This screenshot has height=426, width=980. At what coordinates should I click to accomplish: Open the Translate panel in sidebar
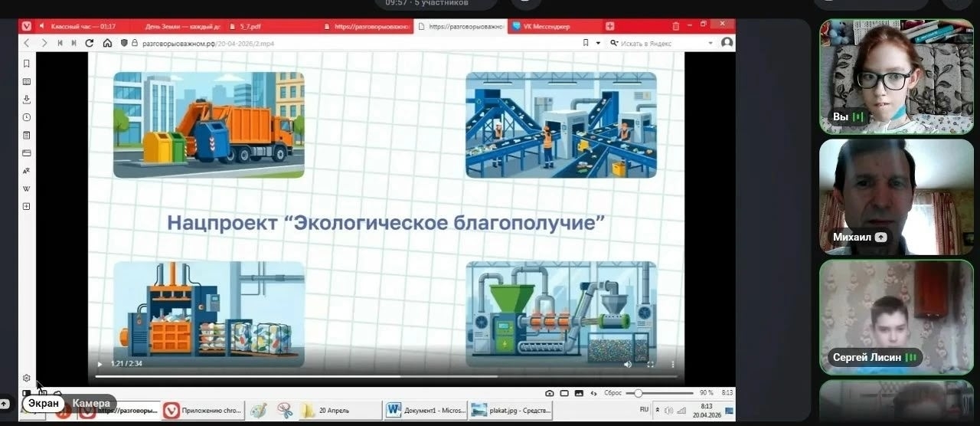(27, 171)
